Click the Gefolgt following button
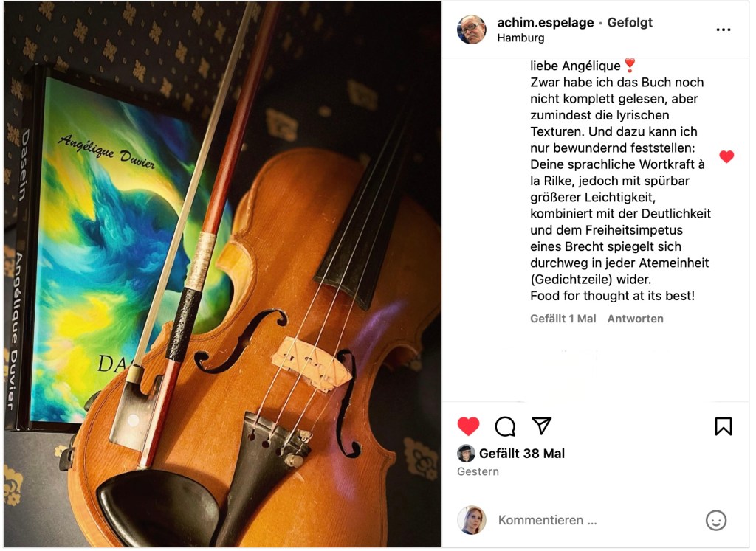756x551 pixels. (x=630, y=22)
